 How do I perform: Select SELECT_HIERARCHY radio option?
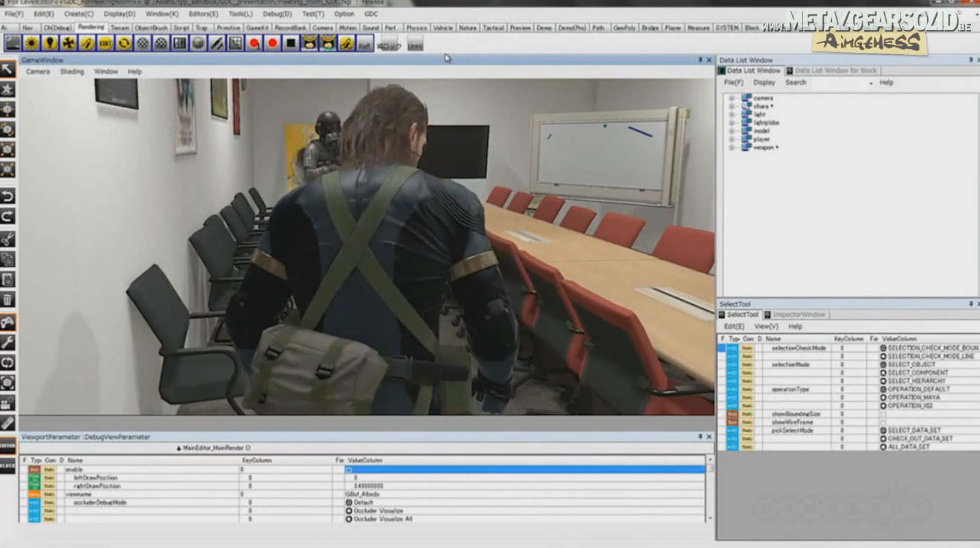(x=883, y=381)
